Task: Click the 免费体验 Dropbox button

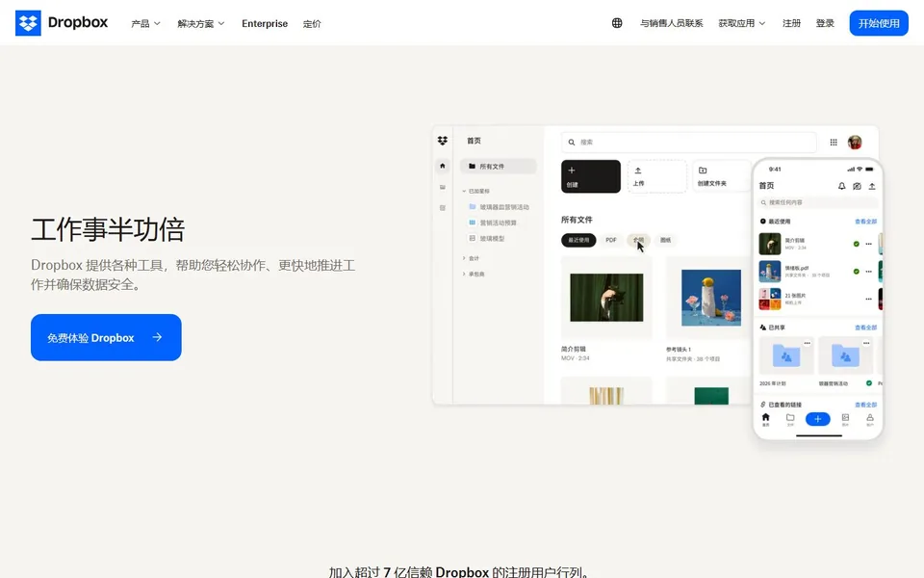Action: point(106,337)
